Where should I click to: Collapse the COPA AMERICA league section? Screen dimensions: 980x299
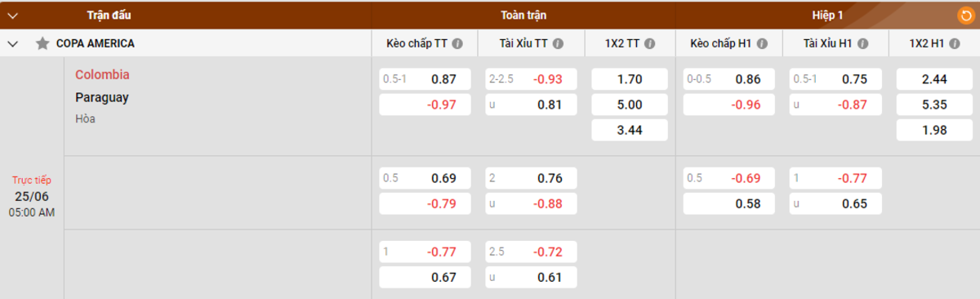click(x=12, y=43)
